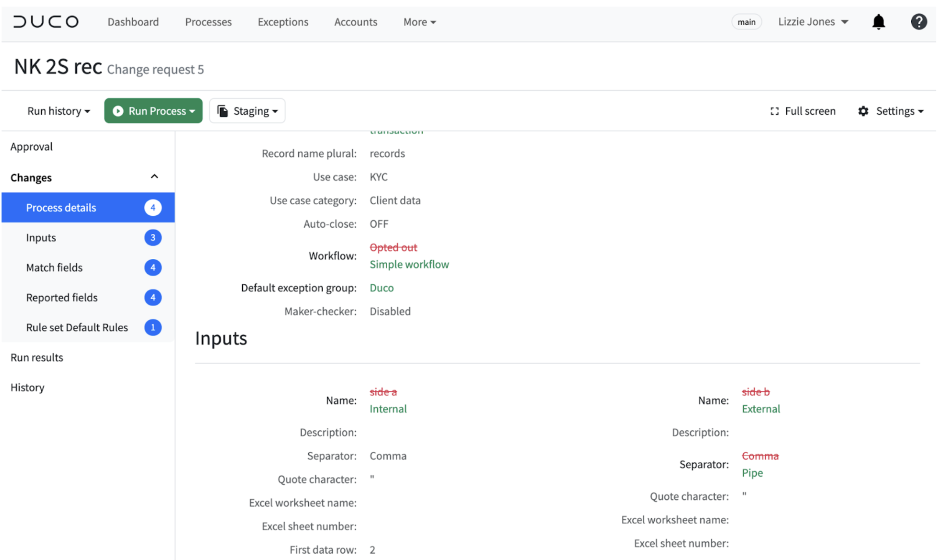Click the DUCO logo
Screen dimensions: 944x560
[x=45, y=21]
